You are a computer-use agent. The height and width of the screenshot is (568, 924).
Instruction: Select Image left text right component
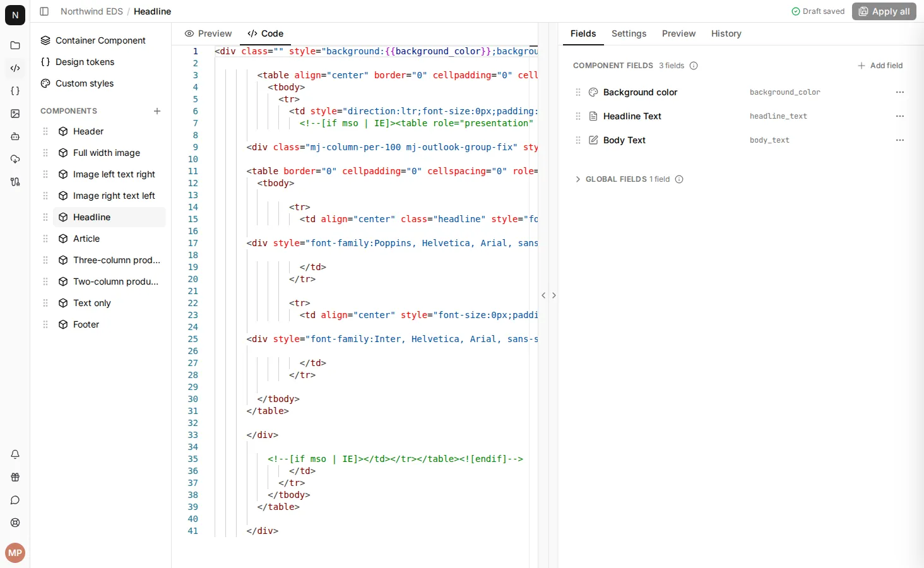coord(109,174)
